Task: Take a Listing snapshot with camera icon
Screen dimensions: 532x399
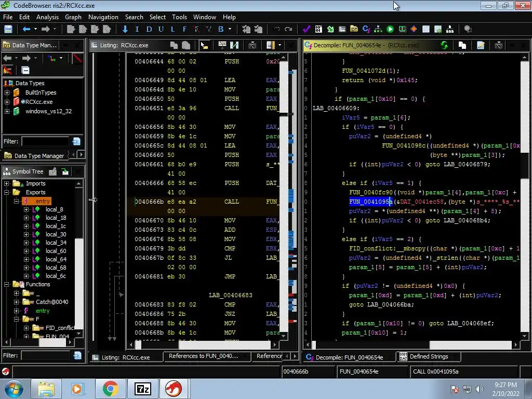Action: pos(252,45)
